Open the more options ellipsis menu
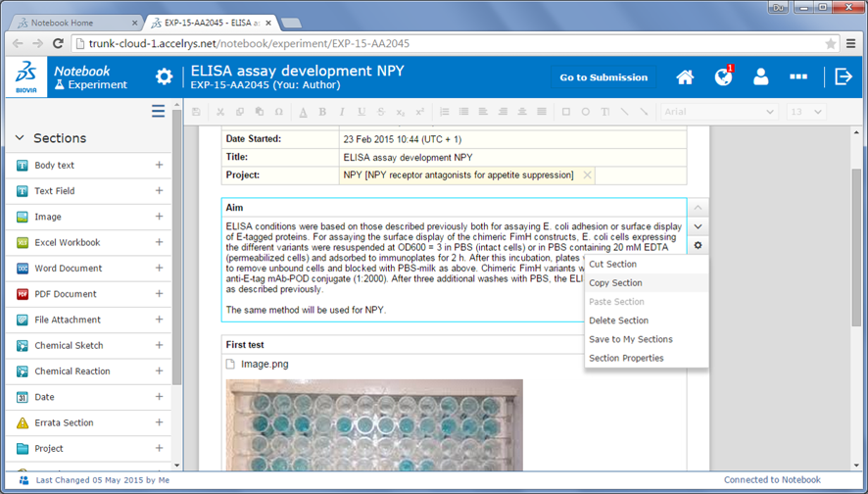This screenshot has width=868, height=494. point(798,76)
